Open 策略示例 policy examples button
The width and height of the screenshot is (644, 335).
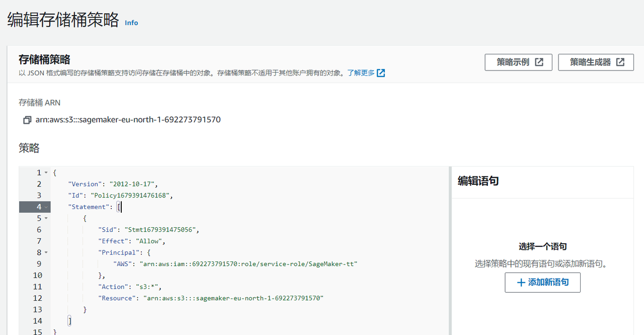pyautogui.click(x=518, y=62)
